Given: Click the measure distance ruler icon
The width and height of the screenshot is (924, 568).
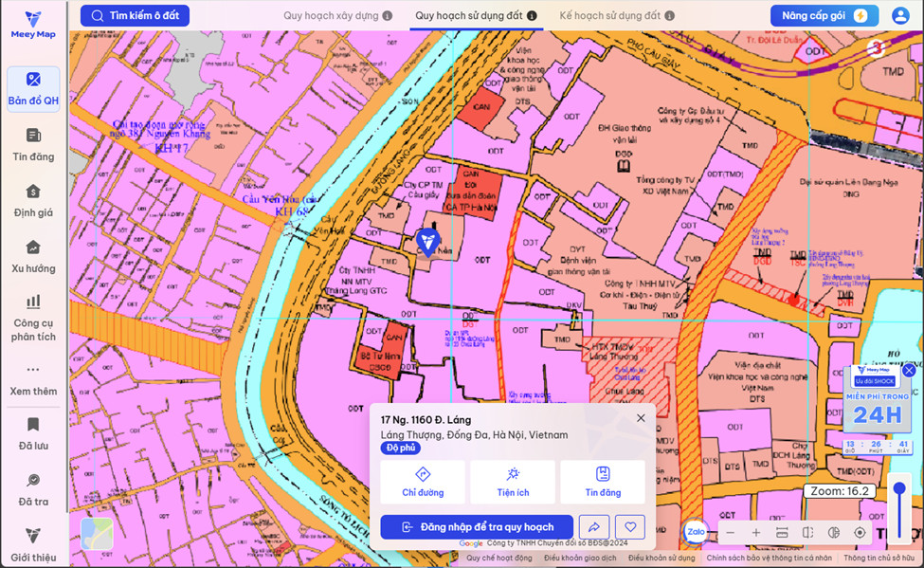Looking at the screenshot, I should pos(782,533).
